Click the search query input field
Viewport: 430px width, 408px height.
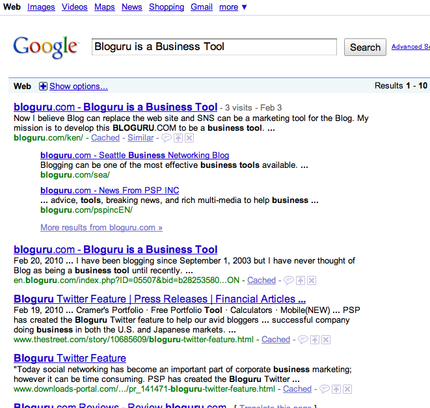[x=214, y=47]
